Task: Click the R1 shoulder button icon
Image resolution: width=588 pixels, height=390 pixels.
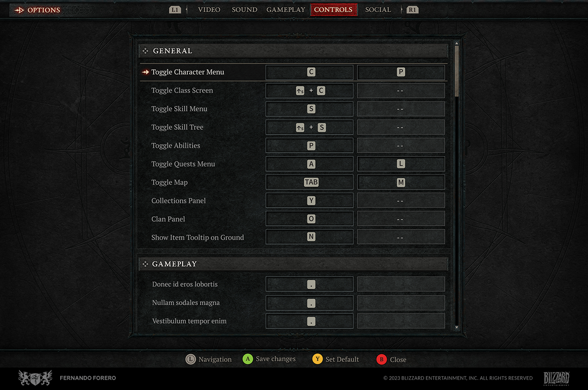Action: [x=412, y=10]
